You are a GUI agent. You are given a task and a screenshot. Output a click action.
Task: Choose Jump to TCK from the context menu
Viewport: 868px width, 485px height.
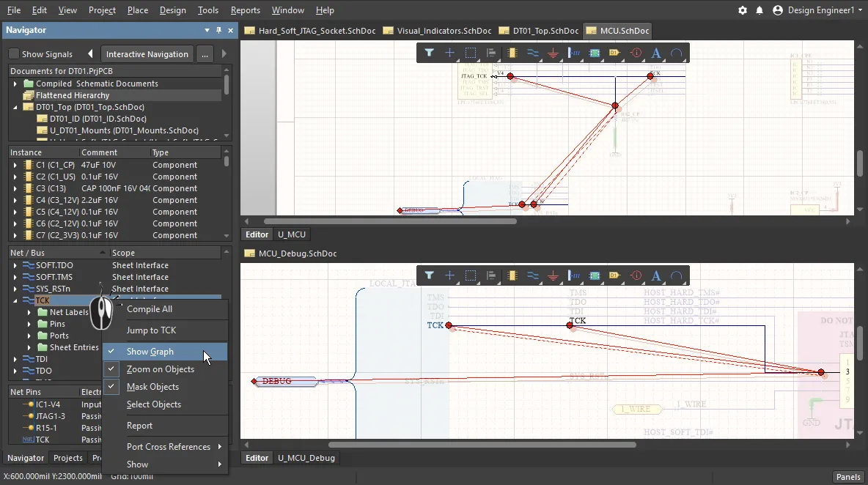[x=165, y=330]
